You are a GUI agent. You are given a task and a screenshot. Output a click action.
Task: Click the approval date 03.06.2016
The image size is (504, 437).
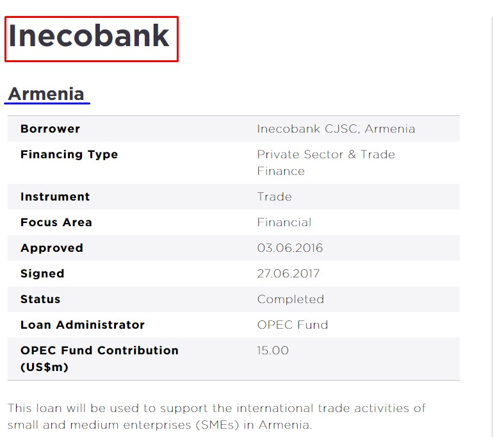[289, 248]
